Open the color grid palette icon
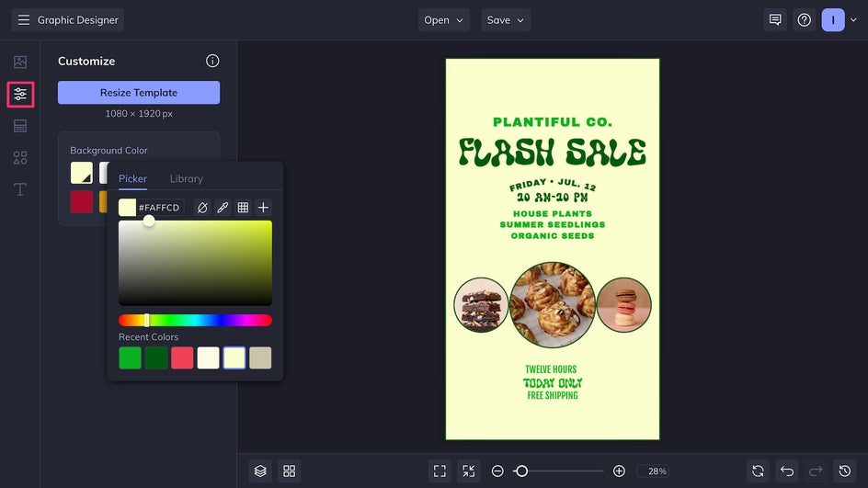The image size is (868, 488). coord(243,208)
